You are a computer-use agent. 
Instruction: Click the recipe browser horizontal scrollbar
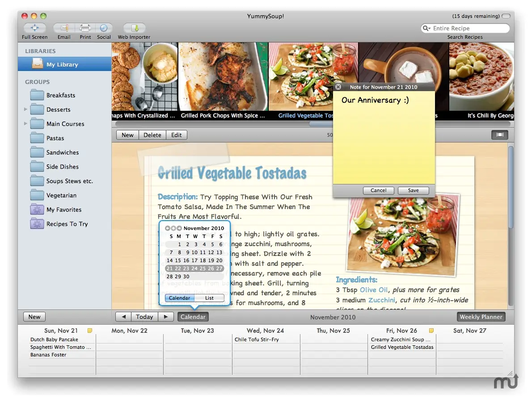321,124
